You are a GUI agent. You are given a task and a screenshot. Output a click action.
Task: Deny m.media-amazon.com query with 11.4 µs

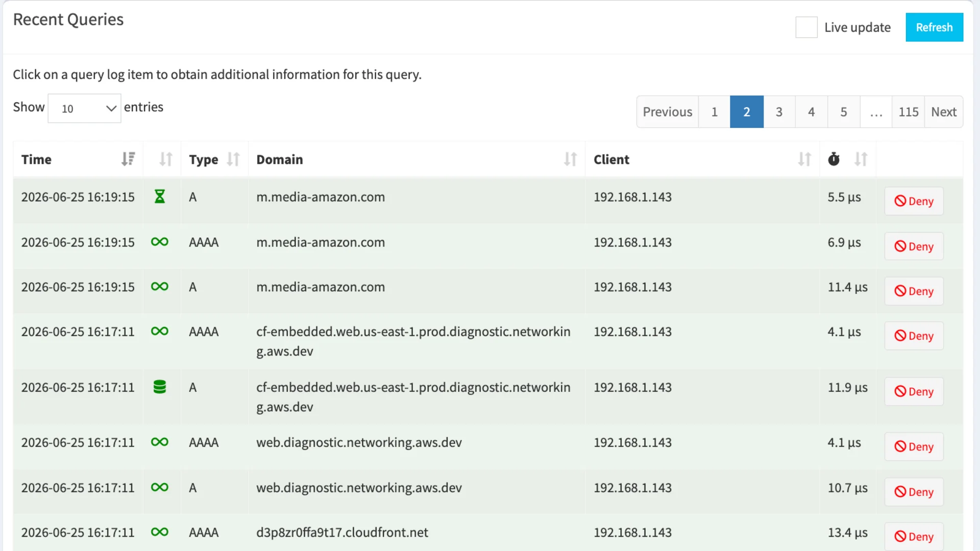[914, 291]
